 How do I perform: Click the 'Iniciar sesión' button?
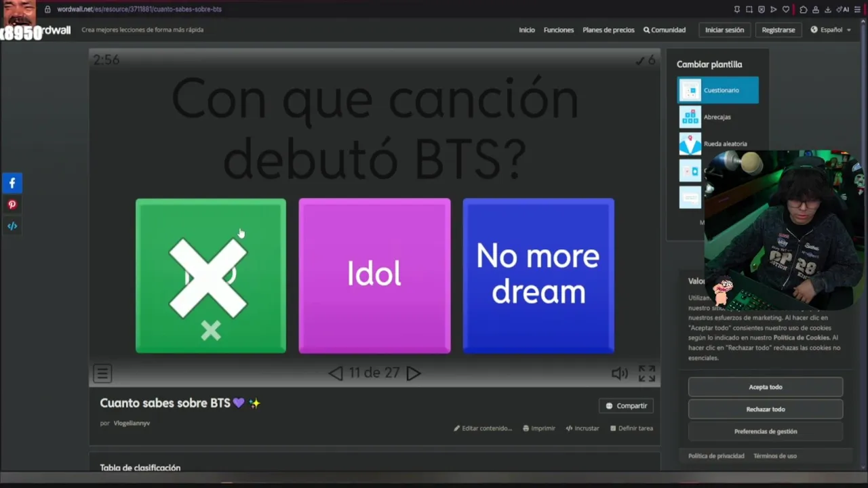point(724,30)
